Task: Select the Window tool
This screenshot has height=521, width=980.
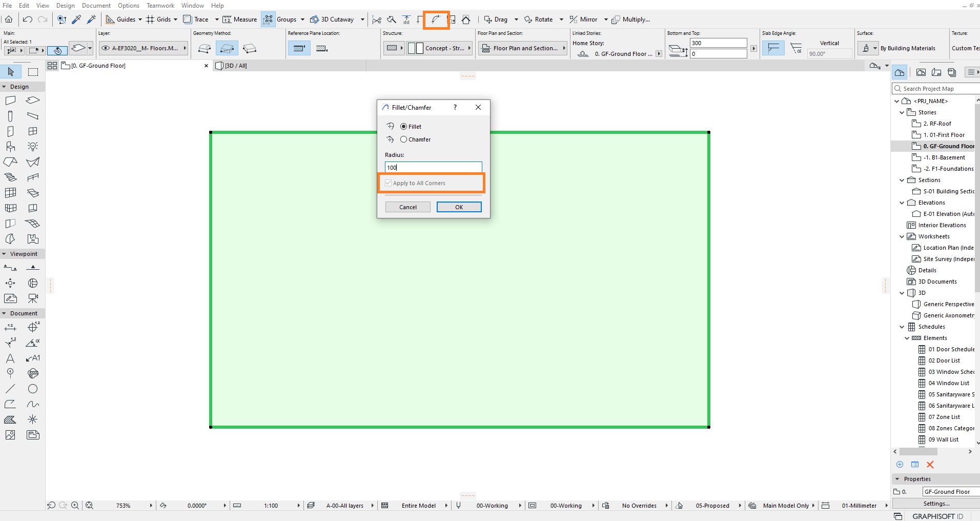Action: coord(33,131)
